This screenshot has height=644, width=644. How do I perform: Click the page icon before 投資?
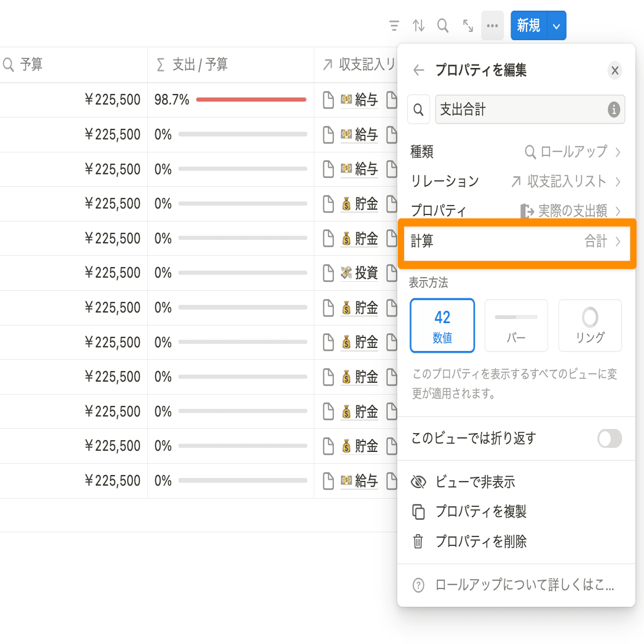pyautogui.click(x=328, y=273)
